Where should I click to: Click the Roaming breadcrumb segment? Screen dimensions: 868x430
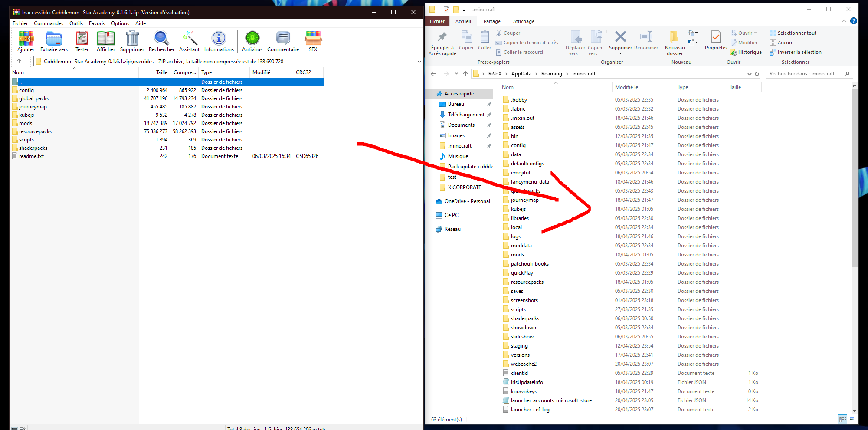coord(551,74)
